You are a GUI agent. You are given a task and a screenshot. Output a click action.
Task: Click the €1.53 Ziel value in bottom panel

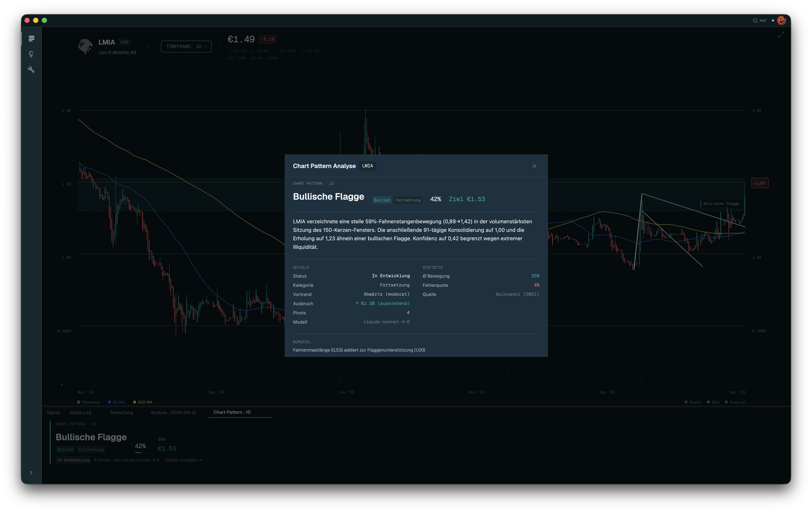tap(167, 449)
